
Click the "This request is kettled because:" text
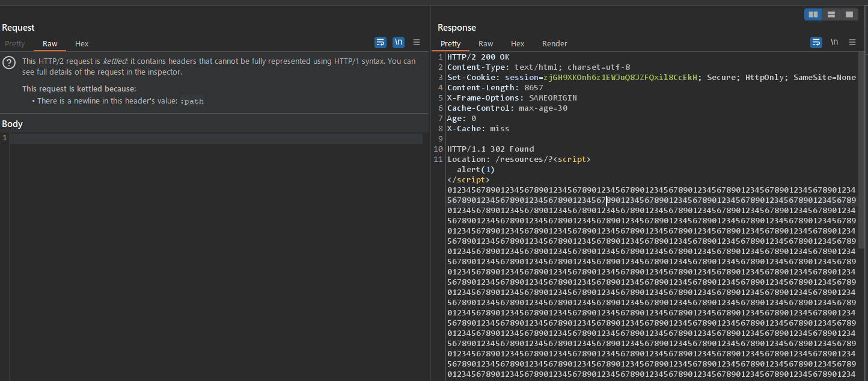coord(79,89)
